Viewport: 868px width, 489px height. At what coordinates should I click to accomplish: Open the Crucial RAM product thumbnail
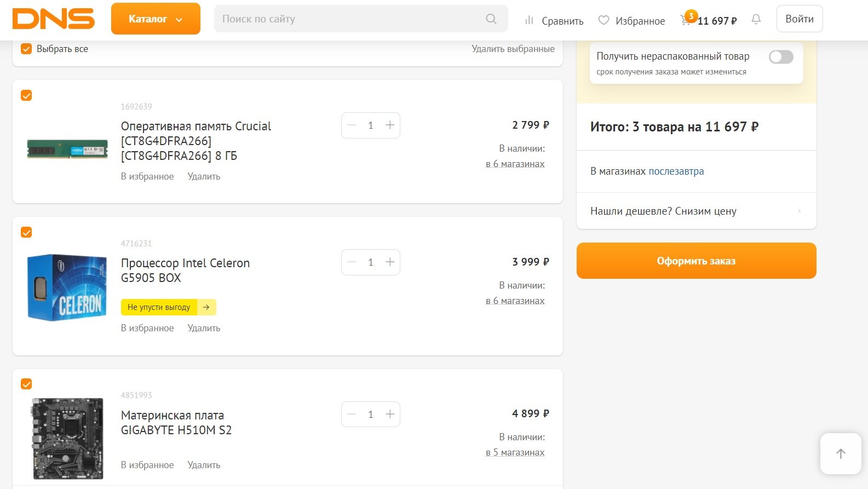[x=67, y=148]
